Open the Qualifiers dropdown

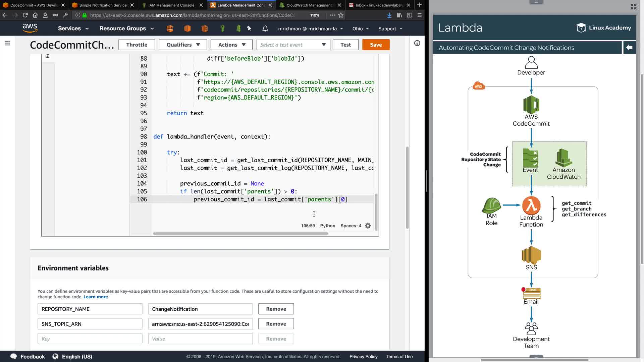coord(183,45)
